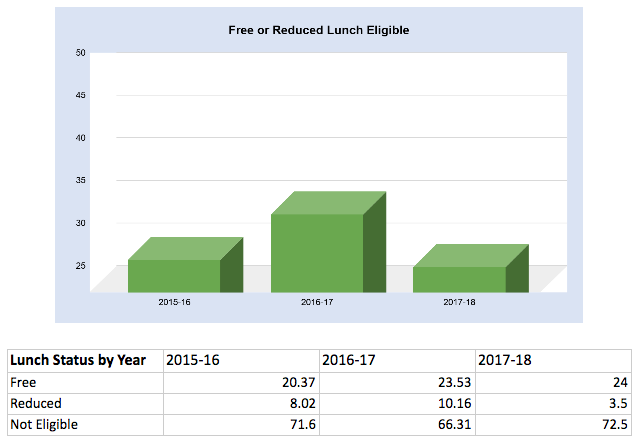Click the y-axis value 50

80,53
